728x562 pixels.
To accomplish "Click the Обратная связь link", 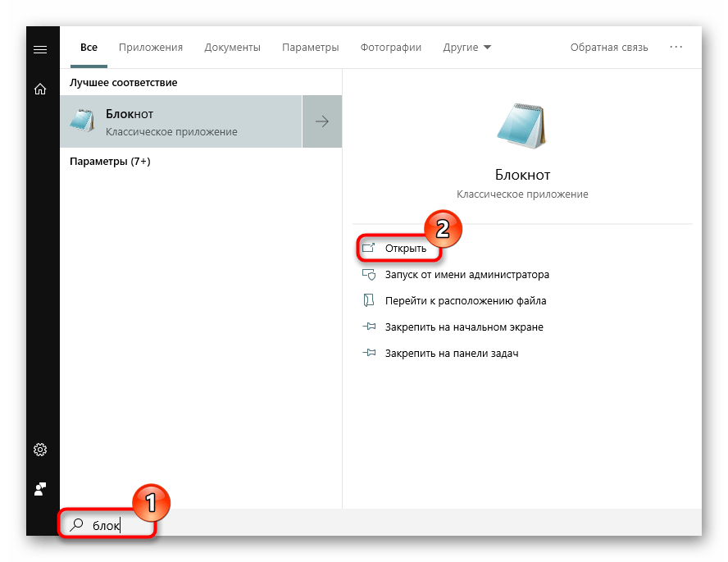I will (x=609, y=48).
